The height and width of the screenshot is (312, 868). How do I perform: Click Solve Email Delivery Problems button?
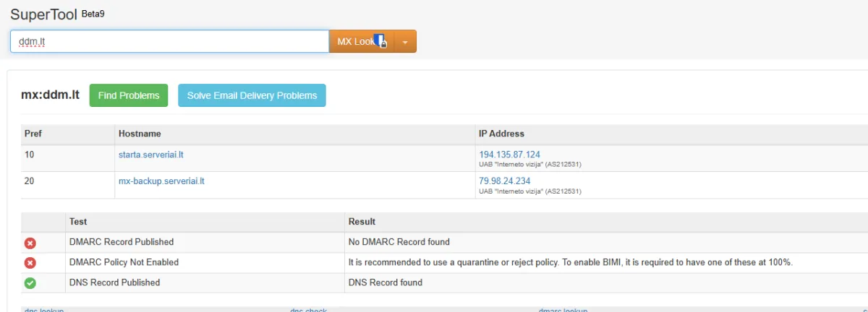pos(252,95)
